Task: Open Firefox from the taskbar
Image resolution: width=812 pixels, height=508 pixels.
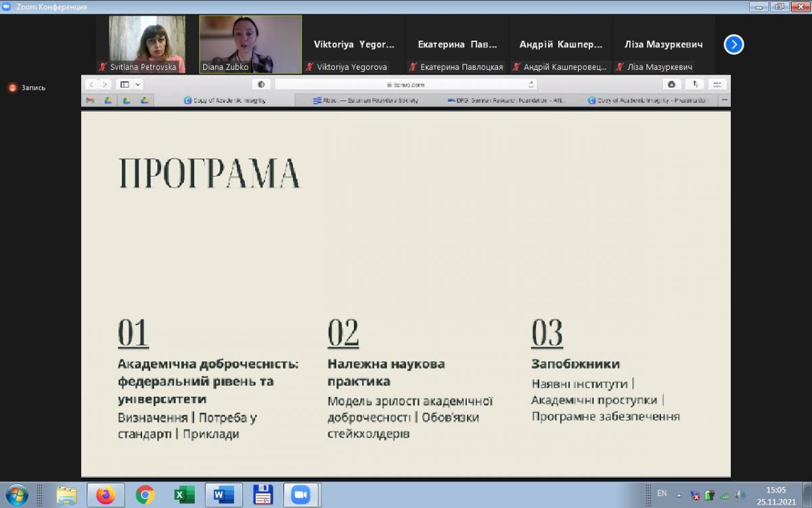Action: (106, 495)
